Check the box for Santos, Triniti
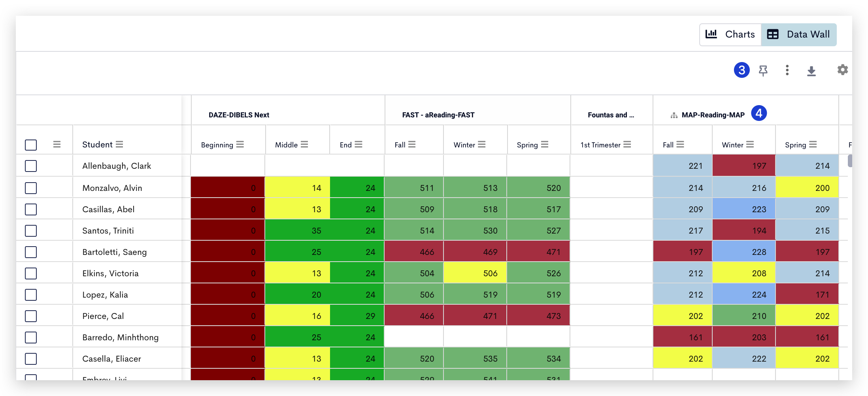Image resolution: width=868 pixels, height=396 pixels. point(31,231)
